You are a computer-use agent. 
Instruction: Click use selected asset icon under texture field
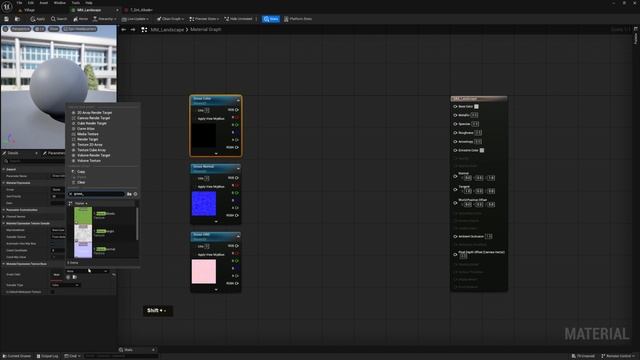pos(68,277)
